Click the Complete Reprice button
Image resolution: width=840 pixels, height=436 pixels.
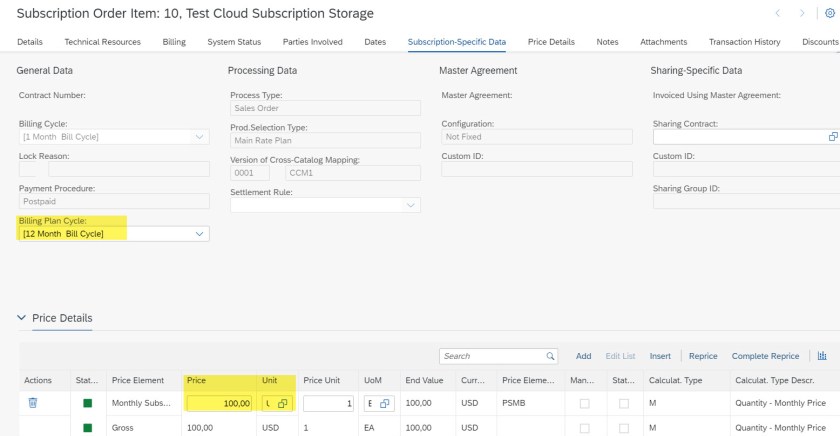pos(765,355)
